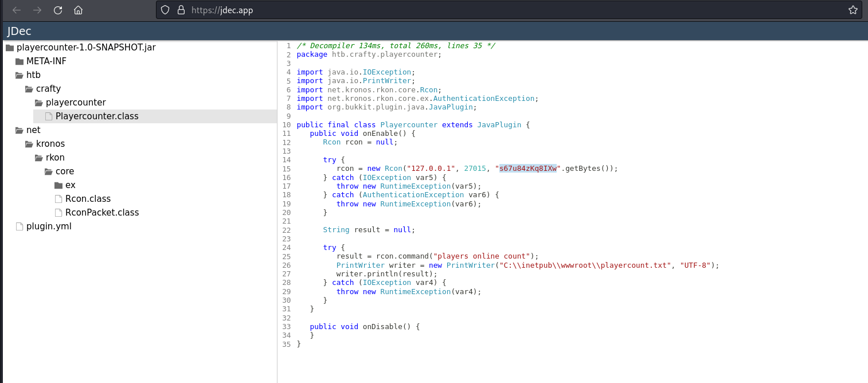Open Rcon.class file label
Screen dimensions: 868x383
tap(88, 199)
